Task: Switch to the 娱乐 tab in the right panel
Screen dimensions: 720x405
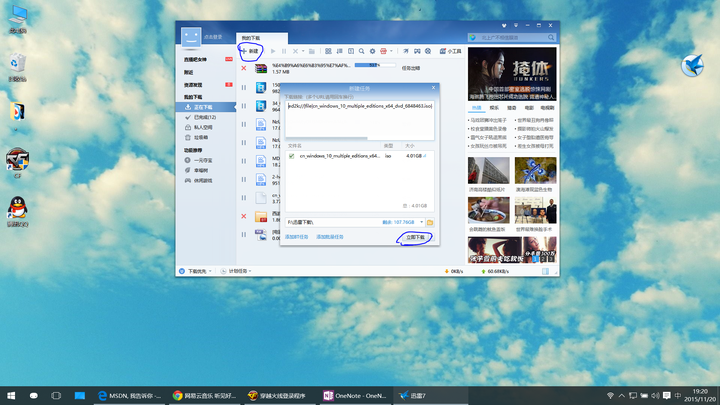Action: (495, 108)
